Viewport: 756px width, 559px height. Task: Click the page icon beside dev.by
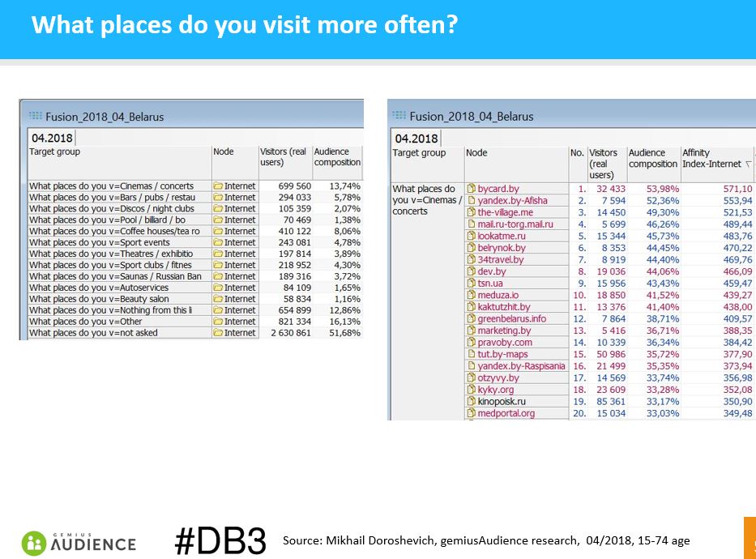(x=472, y=272)
